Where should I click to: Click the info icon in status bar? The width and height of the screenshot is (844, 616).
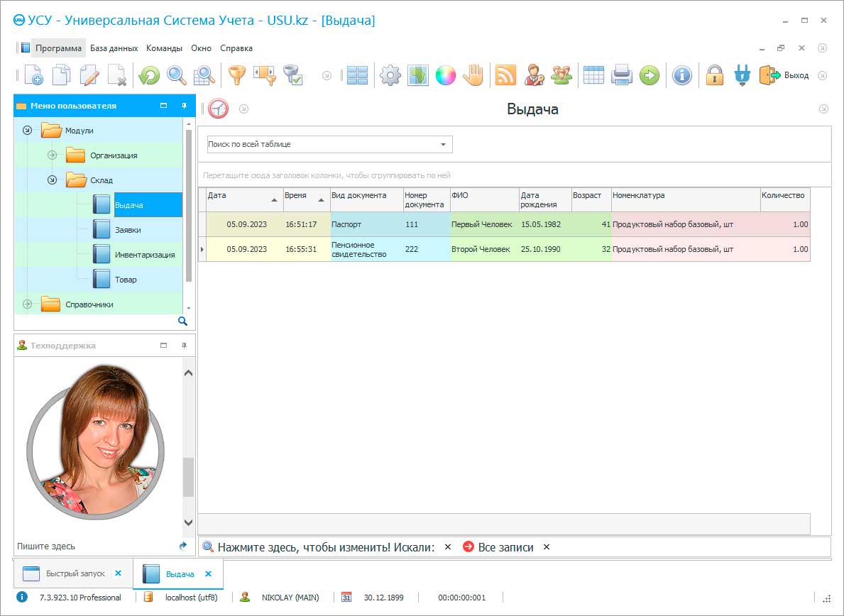point(21,597)
